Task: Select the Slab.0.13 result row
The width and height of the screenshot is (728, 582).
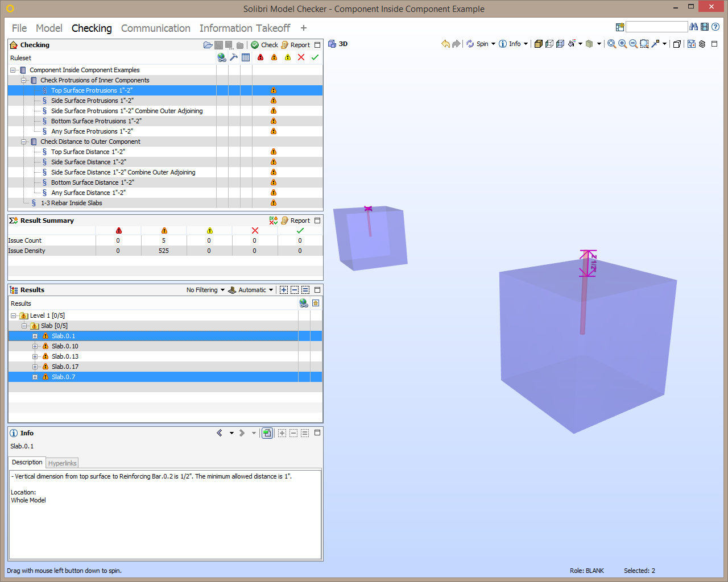Action: coord(165,356)
